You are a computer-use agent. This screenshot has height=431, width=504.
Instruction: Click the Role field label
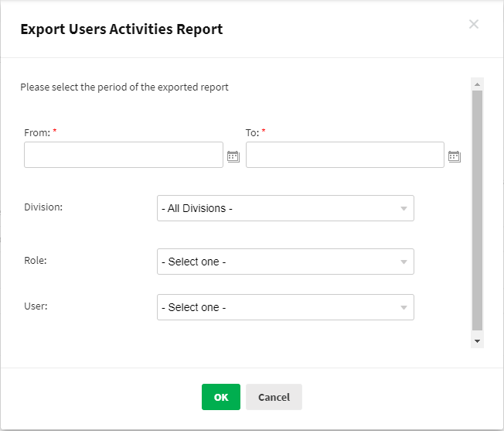click(36, 261)
